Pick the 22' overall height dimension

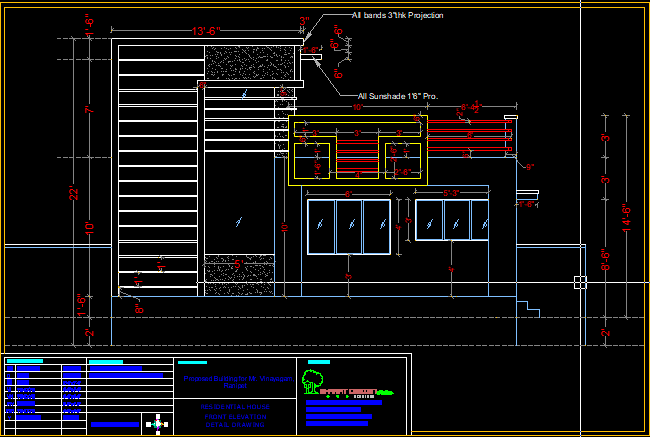click(x=74, y=193)
